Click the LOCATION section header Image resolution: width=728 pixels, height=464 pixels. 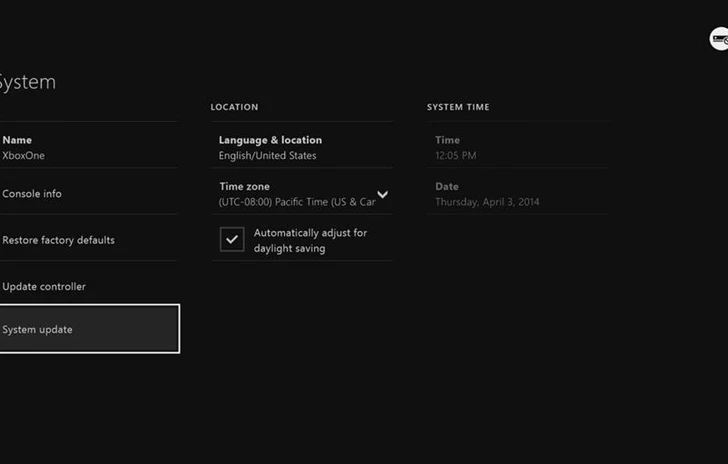coord(234,107)
